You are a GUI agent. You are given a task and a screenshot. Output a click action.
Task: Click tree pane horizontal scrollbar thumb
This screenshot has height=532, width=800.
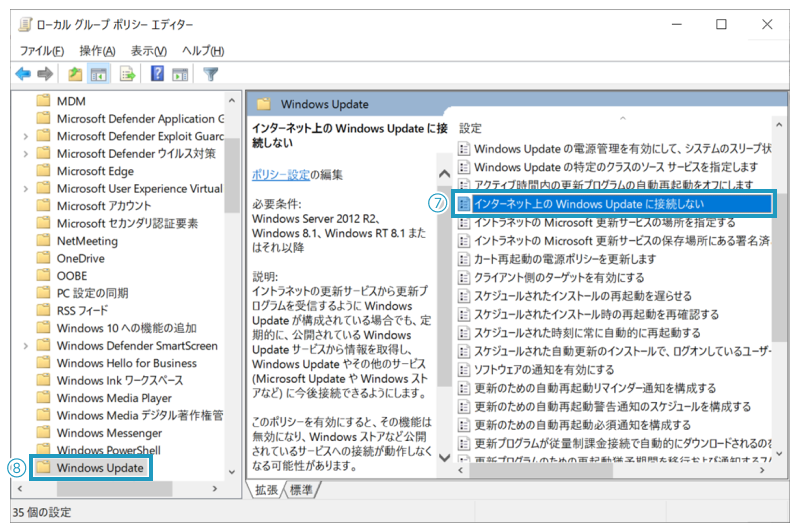[114, 489]
